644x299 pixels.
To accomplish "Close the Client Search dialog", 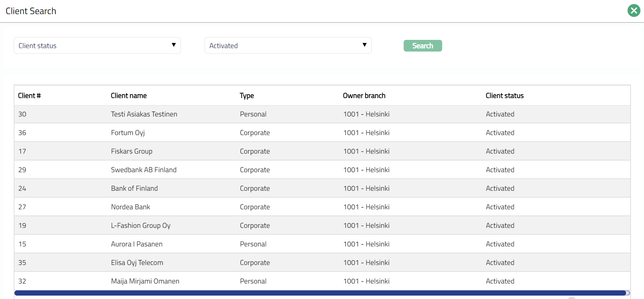I will click(634, 11).
